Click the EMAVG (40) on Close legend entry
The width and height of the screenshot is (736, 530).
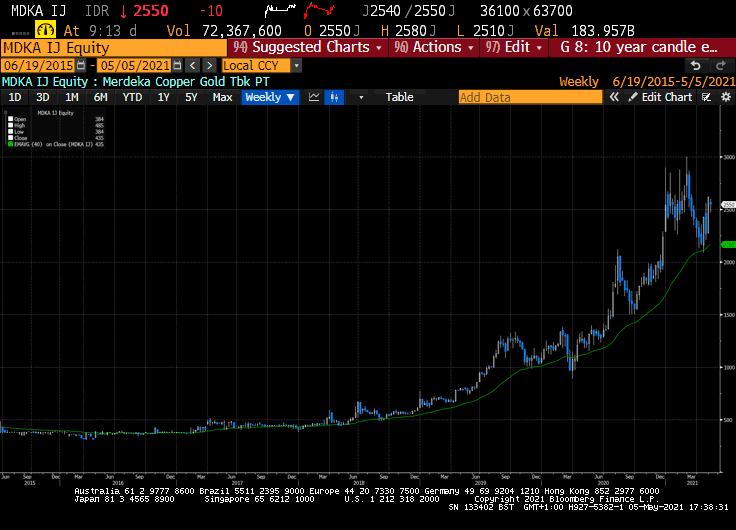(x=53, y=144)
